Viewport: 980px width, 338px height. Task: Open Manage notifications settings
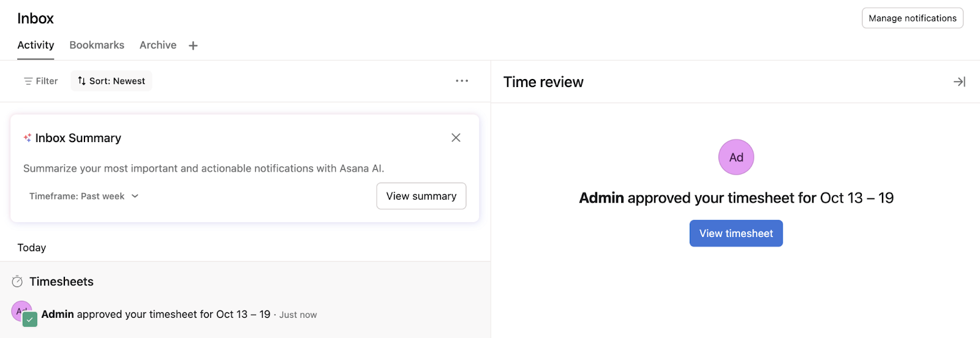912,18
